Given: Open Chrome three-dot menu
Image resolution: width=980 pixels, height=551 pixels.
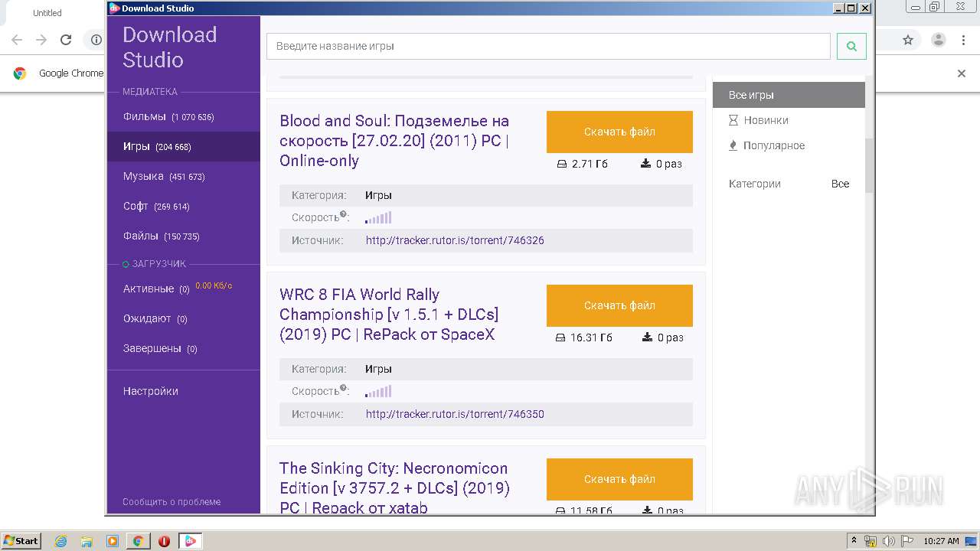Looking at the screenshot, I should (964, 40).
